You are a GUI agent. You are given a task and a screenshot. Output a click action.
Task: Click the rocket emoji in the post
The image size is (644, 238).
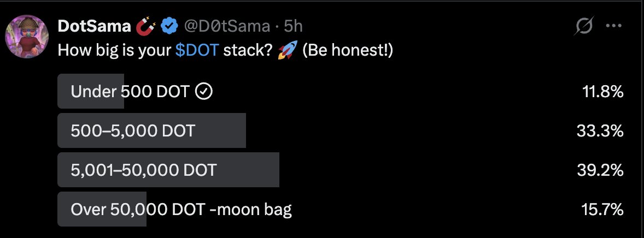[287, 51]
